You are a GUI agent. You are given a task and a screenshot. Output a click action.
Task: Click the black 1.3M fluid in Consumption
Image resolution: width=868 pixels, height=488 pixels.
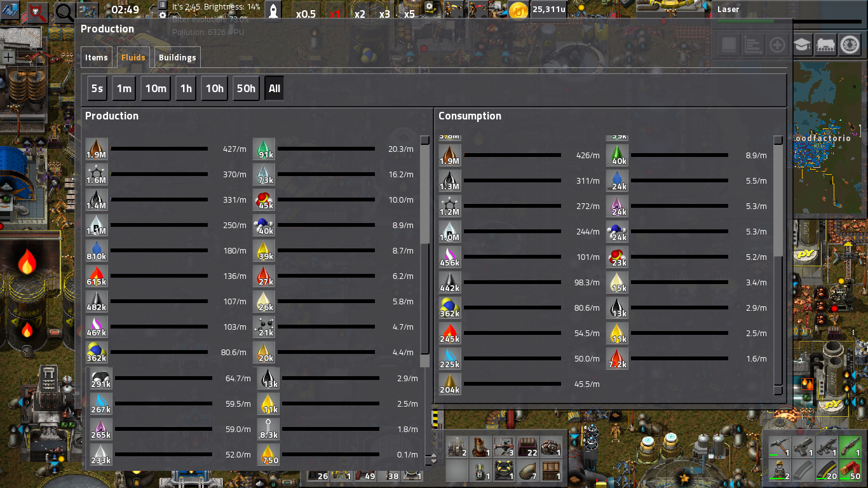pos(450,181)
